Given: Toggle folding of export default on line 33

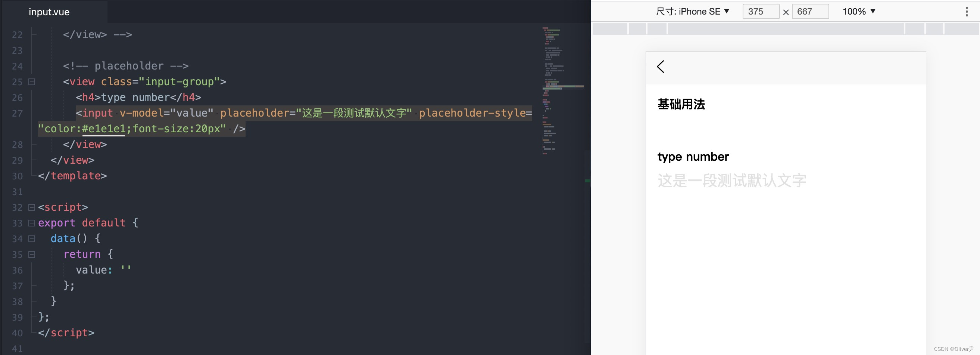Looking at the screenshot, I should (32, 223).
